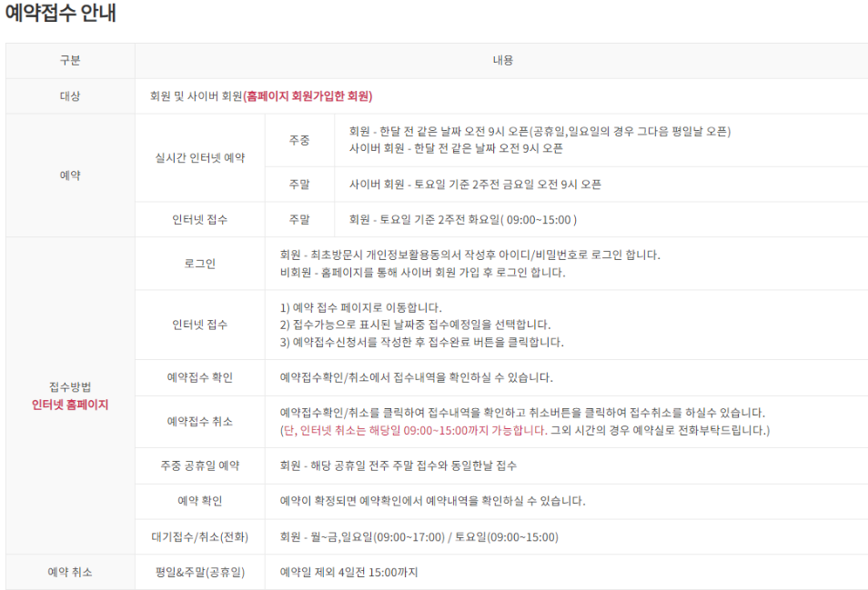Click the "접수방법" label
Image resolution: width=868 pixels, height=590 pixels.
70,386
